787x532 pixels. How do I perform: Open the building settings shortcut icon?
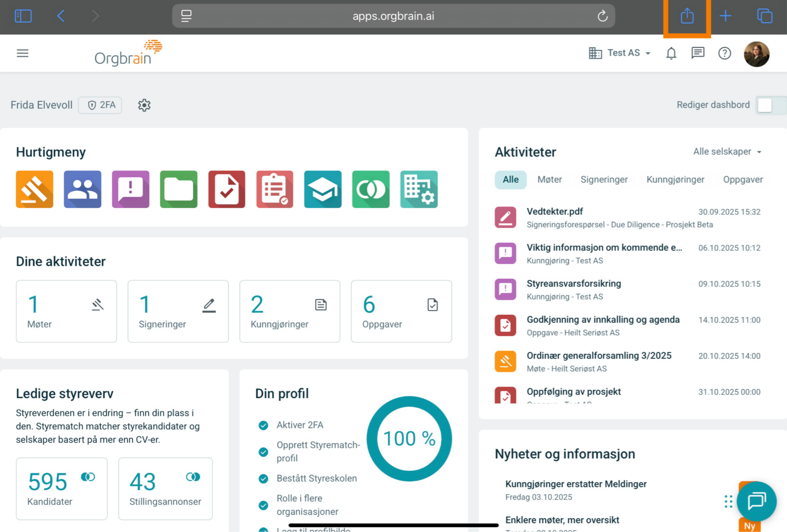(x=419, y=189)
